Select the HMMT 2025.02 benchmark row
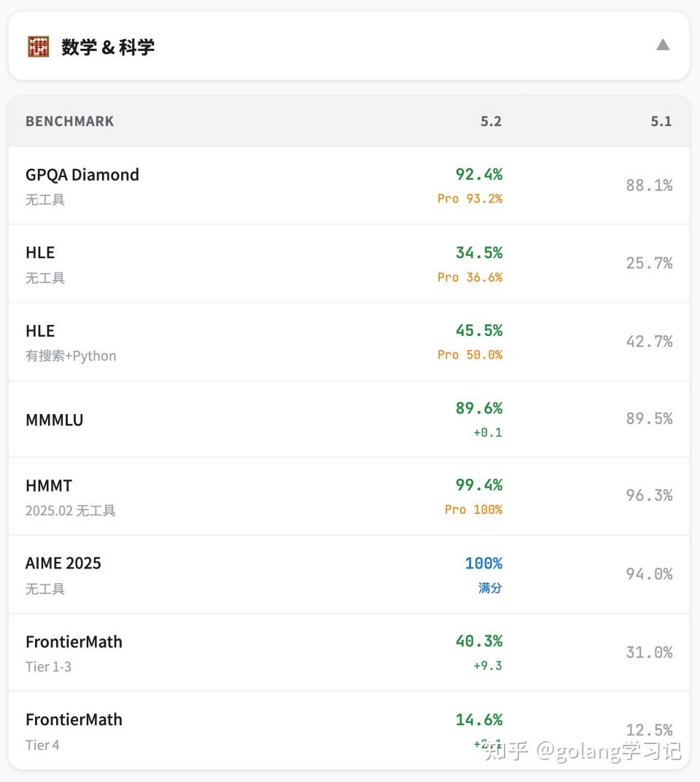 coord(349,496)
